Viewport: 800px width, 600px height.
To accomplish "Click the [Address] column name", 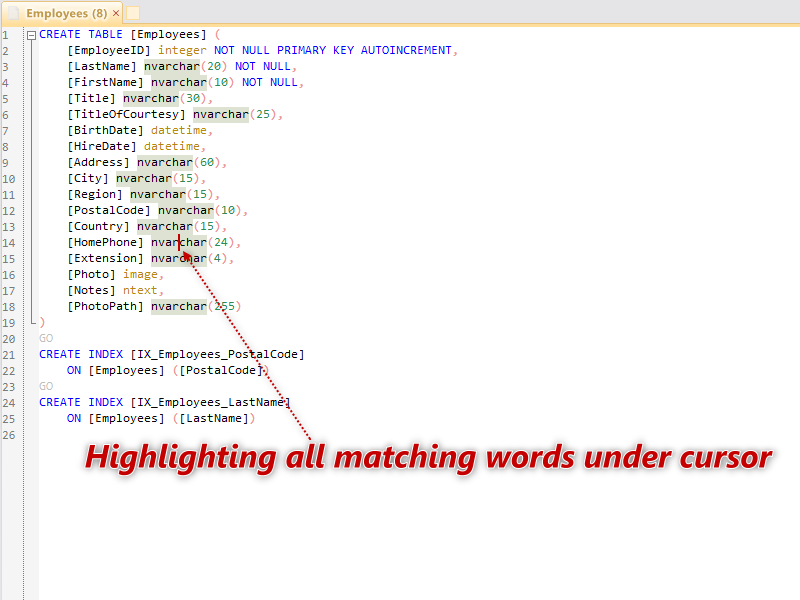I will click(98, 162).
